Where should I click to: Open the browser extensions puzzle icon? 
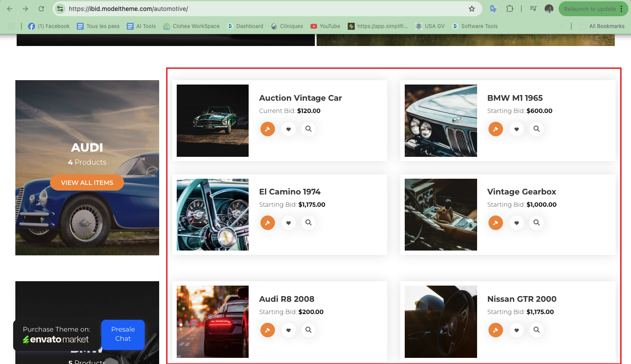510,9
